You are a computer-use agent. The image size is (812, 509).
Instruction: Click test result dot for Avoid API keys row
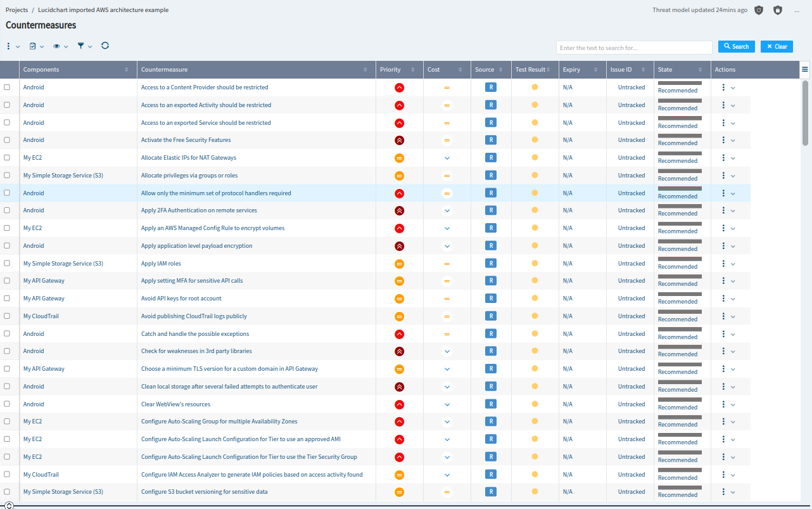[535, 299]
